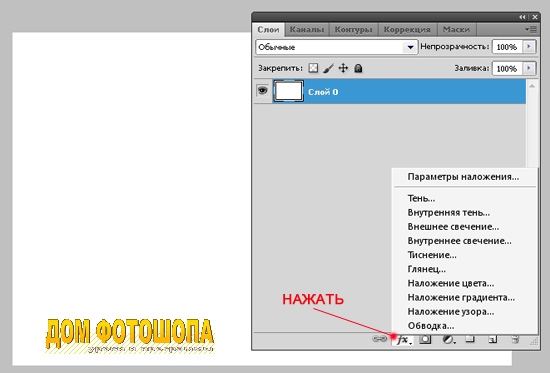This screenshot has width=550, height=373.
Task: Create a new layer with page icon
Action: [x=492, y=339]
